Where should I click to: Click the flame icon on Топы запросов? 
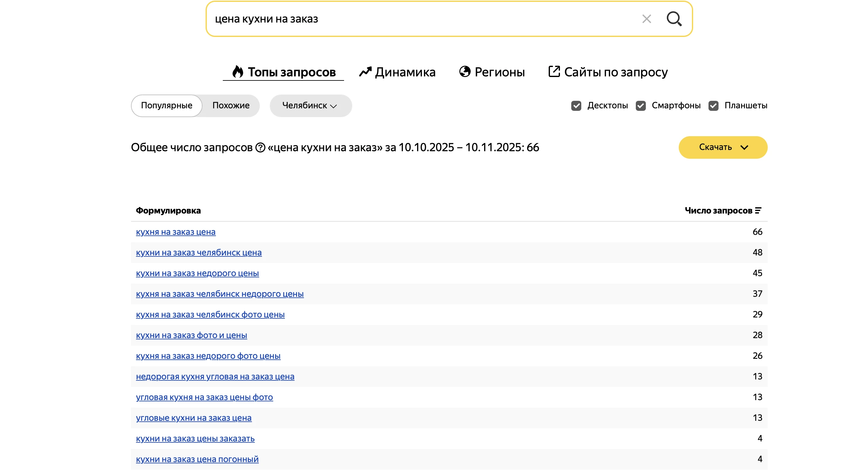click(x=238, y=72)
